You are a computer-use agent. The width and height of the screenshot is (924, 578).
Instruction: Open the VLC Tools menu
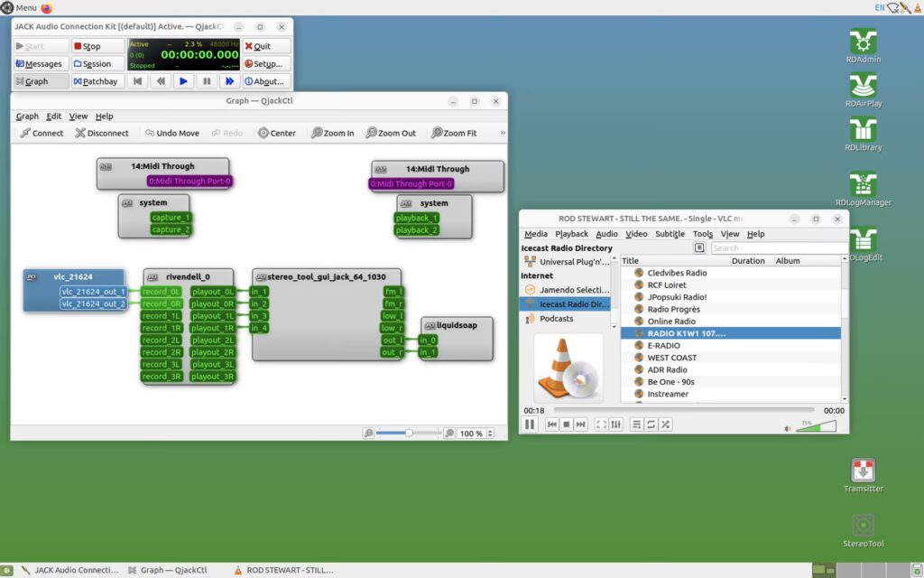pos(702,234)
